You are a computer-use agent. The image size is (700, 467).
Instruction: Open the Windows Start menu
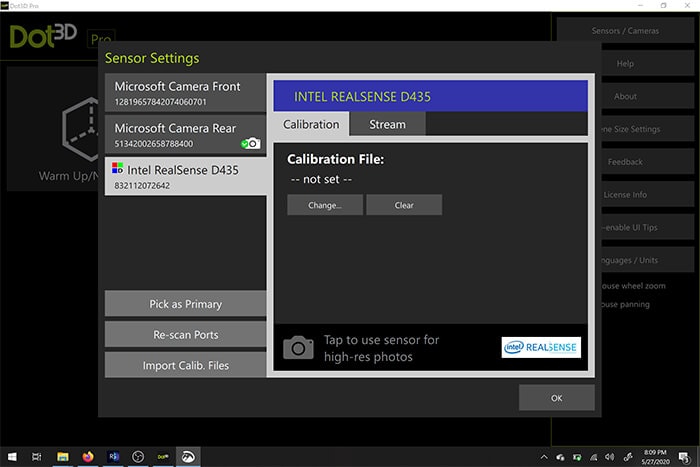(12, 457)
